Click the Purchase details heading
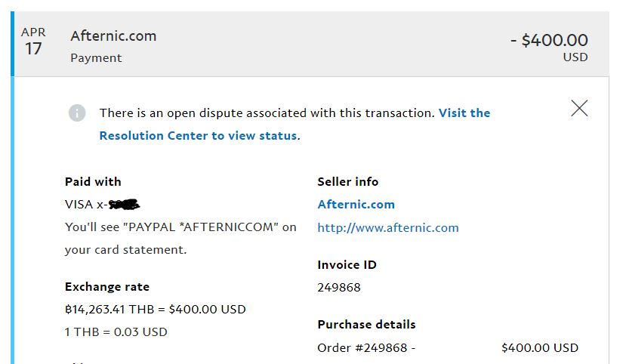The image size is (623, 364). (366, 325)
